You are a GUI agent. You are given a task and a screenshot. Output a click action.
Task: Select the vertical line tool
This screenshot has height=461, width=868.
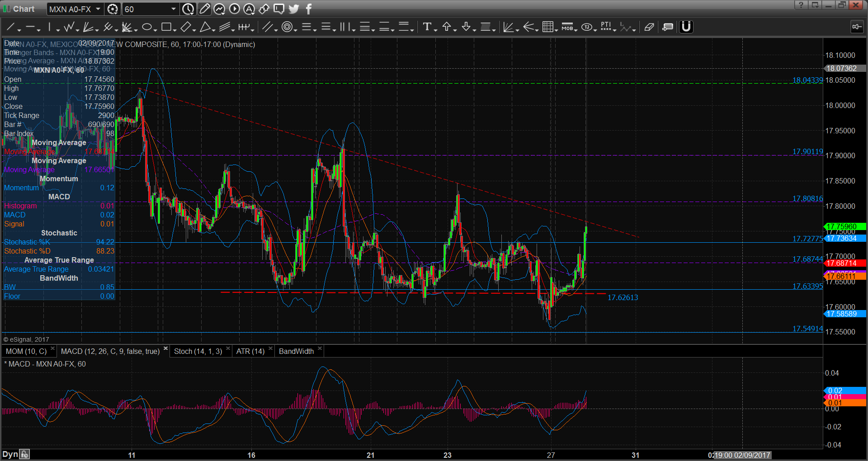click(49, 27)
